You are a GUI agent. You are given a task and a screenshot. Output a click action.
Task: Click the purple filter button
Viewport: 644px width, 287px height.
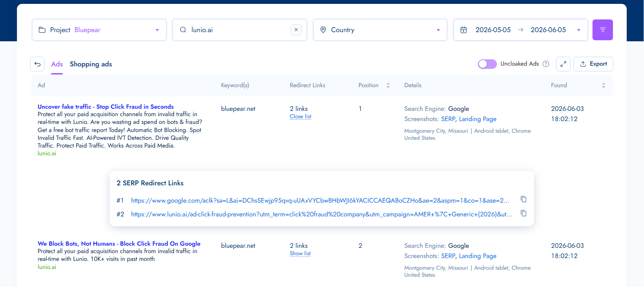(602, 30)
